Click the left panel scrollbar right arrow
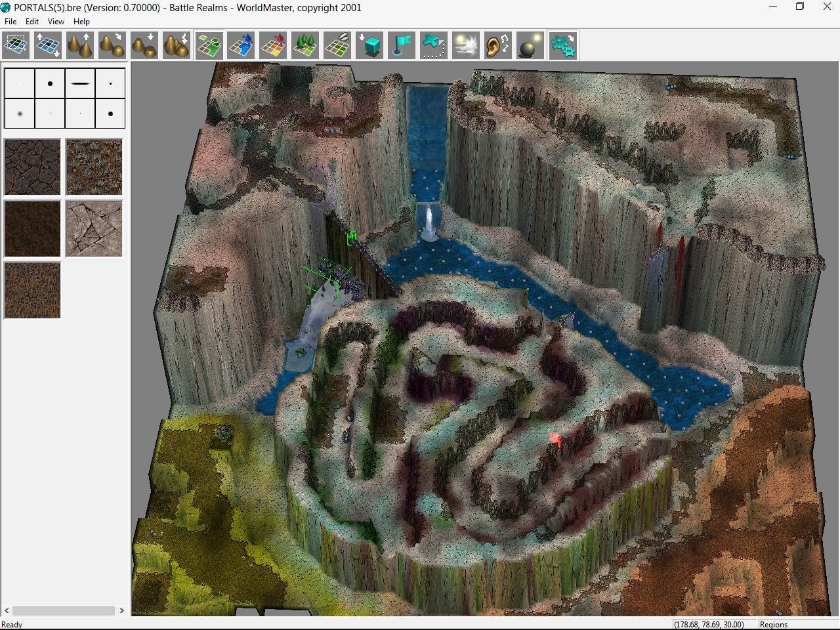 coord(121,610)
